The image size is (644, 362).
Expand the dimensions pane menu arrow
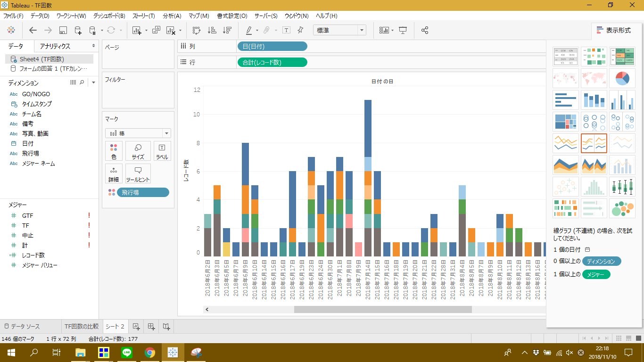[x=93, y=82]
